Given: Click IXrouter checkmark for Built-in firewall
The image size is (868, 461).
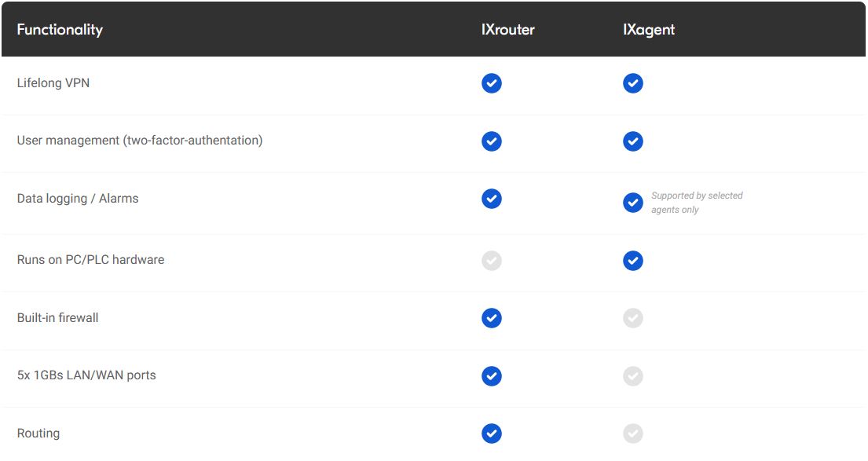Looking at the screenshot, I should 492,317.
